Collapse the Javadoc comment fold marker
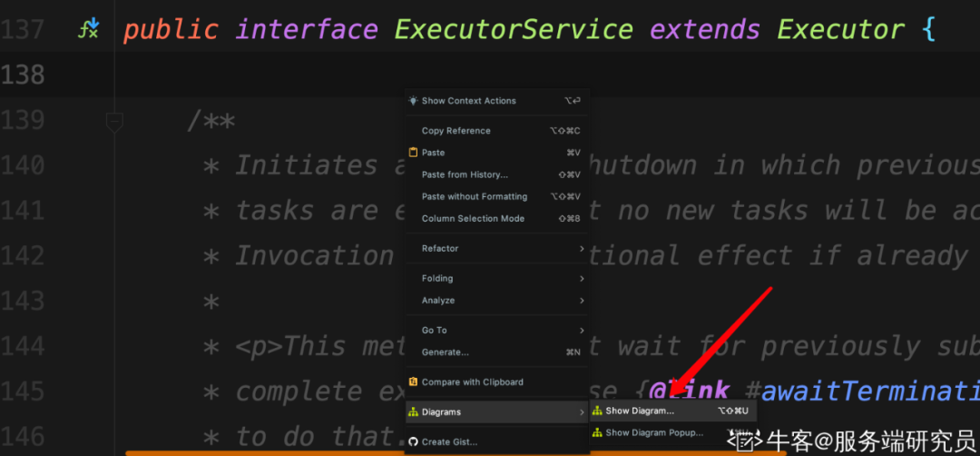The height and width of the screenshot is (456, 980). tap(114, 120)
